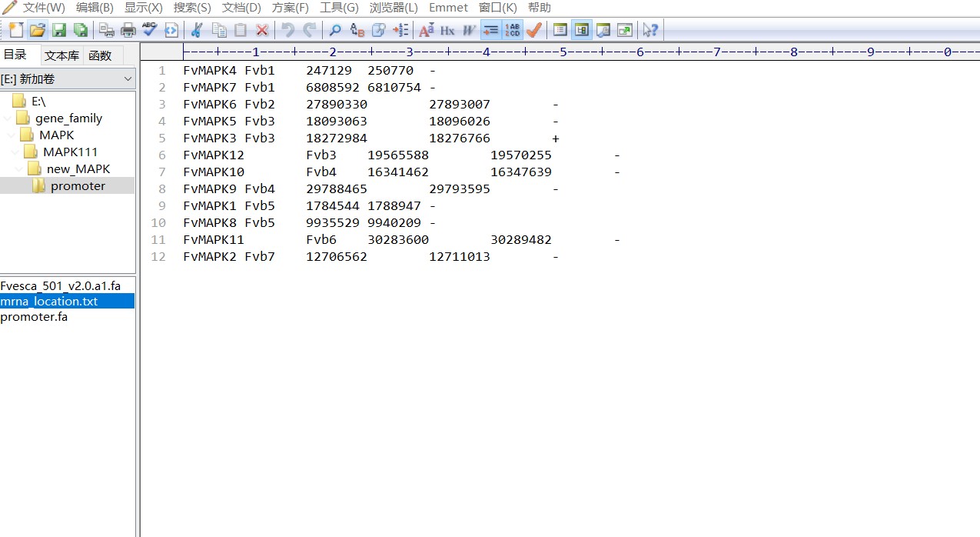Click the Save file icon
Viewport: 980px width, 537px height.
[x=58, y=30]
